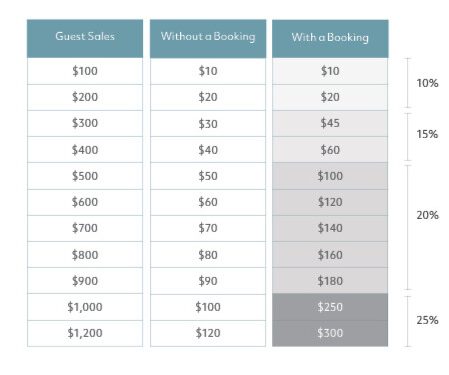This screenshot has height=375, width=449.
Task: Select the $180 With a Booking cell
Action: [330, 281]
